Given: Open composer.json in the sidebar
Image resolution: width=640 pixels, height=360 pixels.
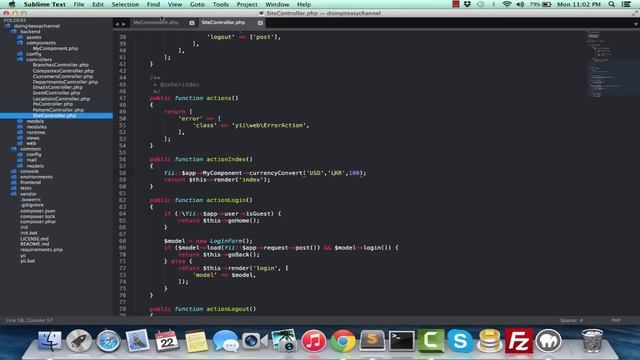Looking at the screenshot, I should 38,211.
